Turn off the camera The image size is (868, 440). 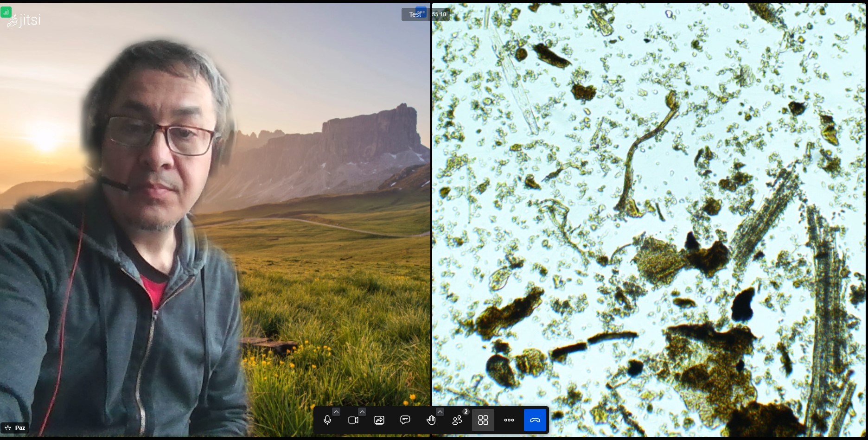click(x=354, y=420)
